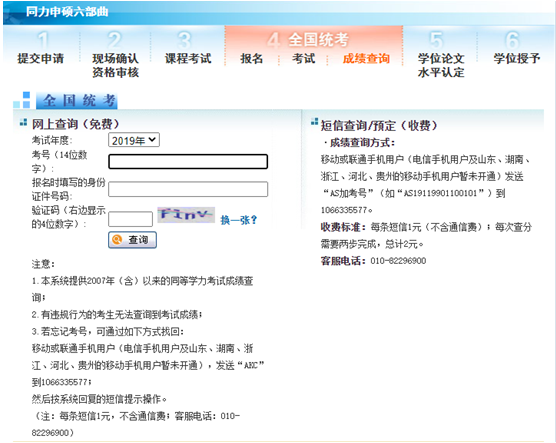Image resolution: width=556 pixels, height=443 pixels.
Task: Open step 3 课程考试
Action: coord(188,58)
